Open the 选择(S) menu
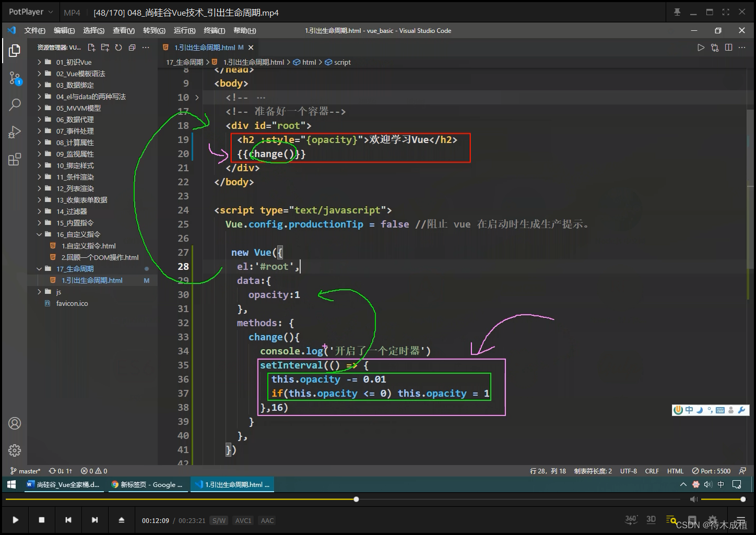Image resolution: width=756 pixels, height=535 pixels. pyautogui.click(x=94, y=31)
